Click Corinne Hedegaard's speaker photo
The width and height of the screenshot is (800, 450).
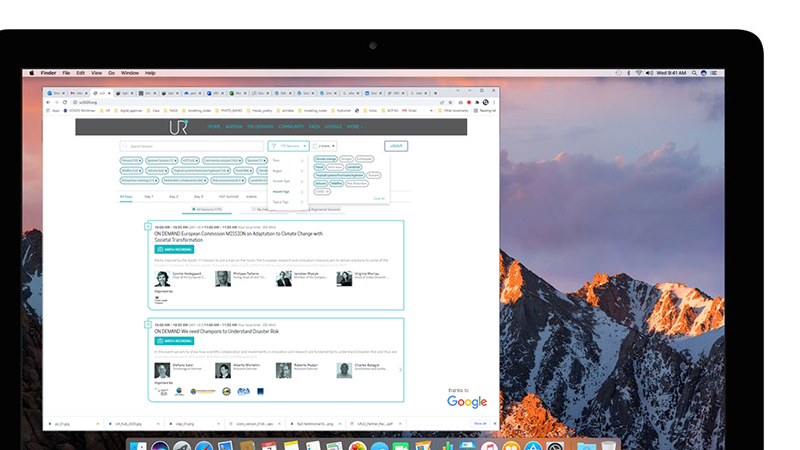pyautogui.click(x=162, y=279)
